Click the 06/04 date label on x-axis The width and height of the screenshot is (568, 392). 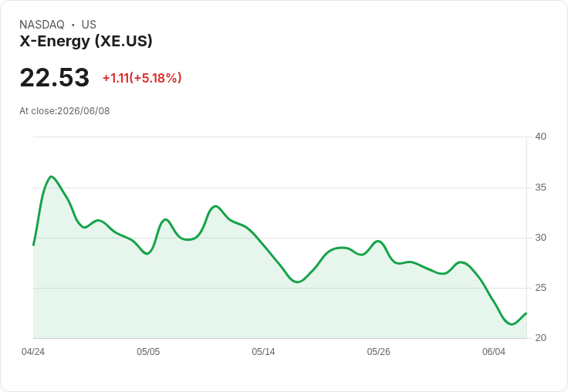[494, 352]
